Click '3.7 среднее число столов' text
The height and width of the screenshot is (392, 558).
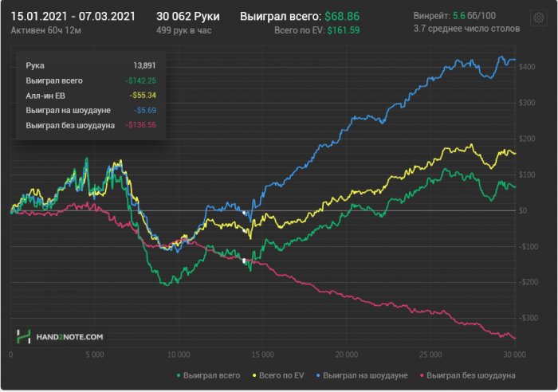coord(466,29)
